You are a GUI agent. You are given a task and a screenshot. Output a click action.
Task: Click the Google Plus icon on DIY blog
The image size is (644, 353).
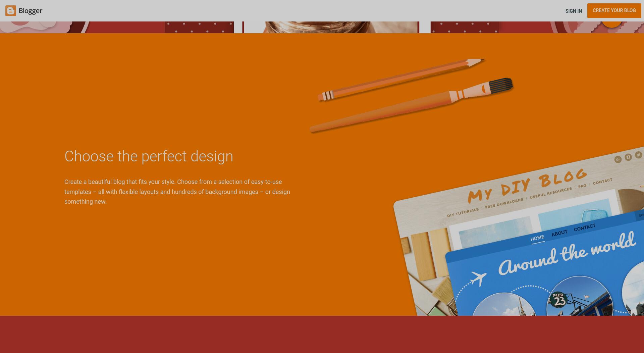[x=618, y=159]
